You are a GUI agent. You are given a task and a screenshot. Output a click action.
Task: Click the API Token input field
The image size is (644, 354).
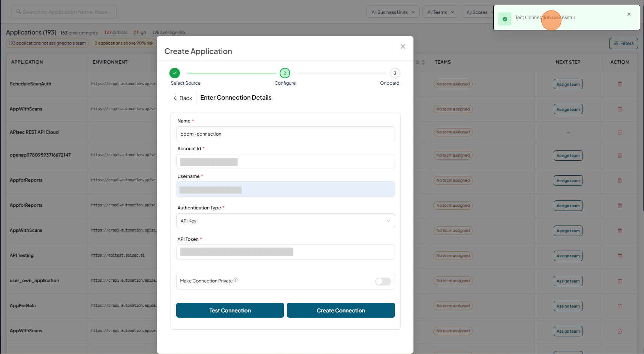(x=286, y=252)
